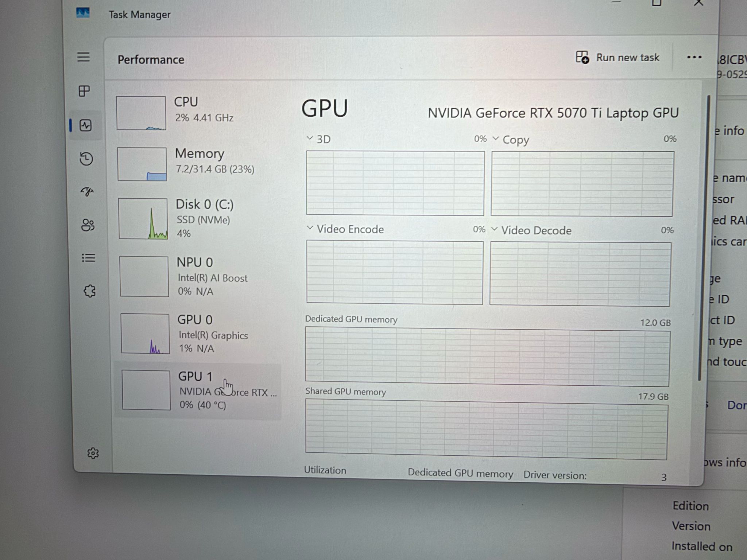
Task: Open Task Manager settings gear
Action: click(x=93, y=453)
